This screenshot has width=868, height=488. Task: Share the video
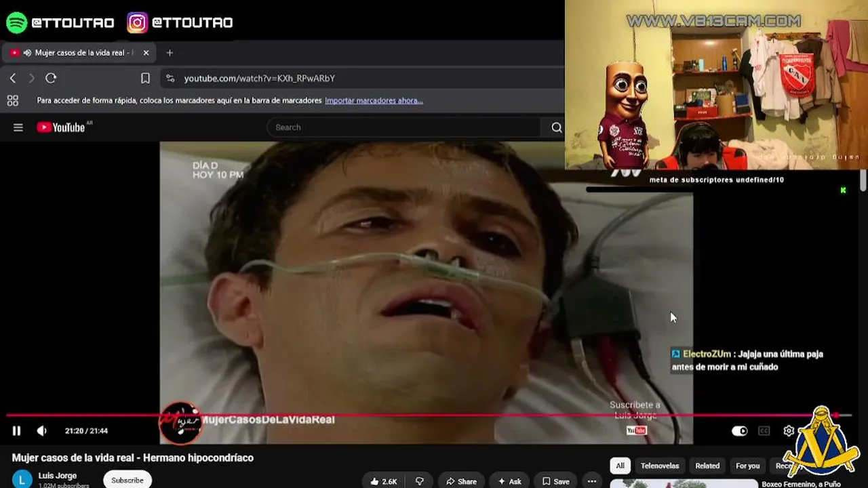tap(460, 481)
